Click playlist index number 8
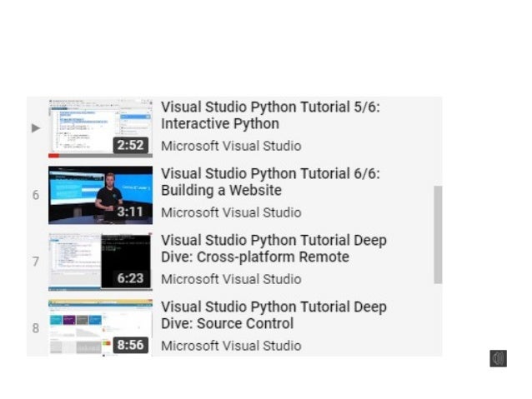 point(36,328)
